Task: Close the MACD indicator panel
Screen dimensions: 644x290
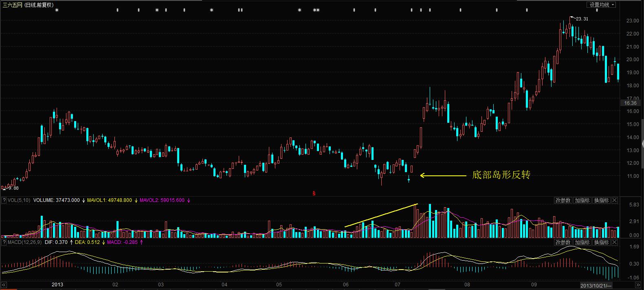Action: coord(615,242)
